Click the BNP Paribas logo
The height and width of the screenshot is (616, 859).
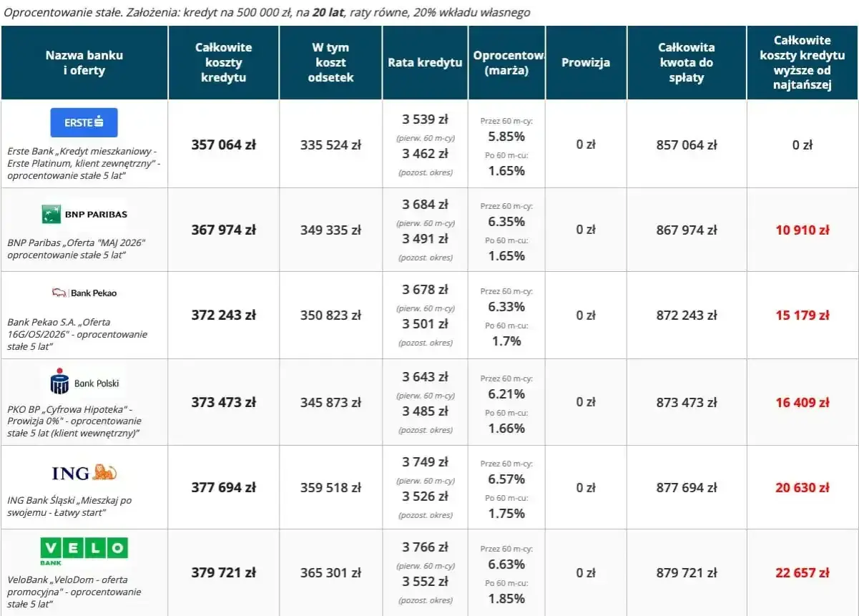click(84, 214)
